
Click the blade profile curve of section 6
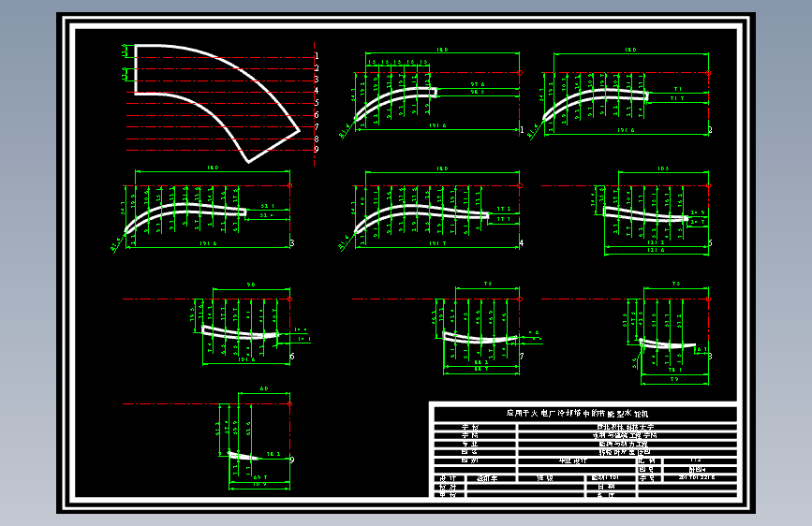click(x=240, y=332)
